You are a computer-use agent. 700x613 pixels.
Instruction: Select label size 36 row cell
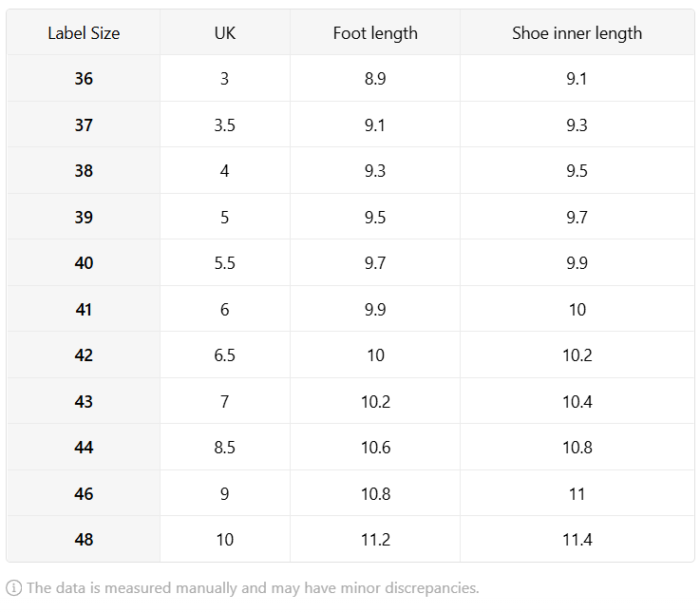click(84, 79)
